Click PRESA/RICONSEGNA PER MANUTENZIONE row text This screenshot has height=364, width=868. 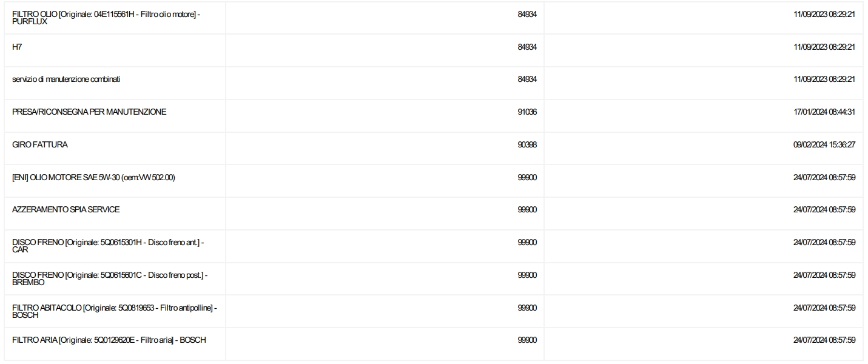[89, 112]
